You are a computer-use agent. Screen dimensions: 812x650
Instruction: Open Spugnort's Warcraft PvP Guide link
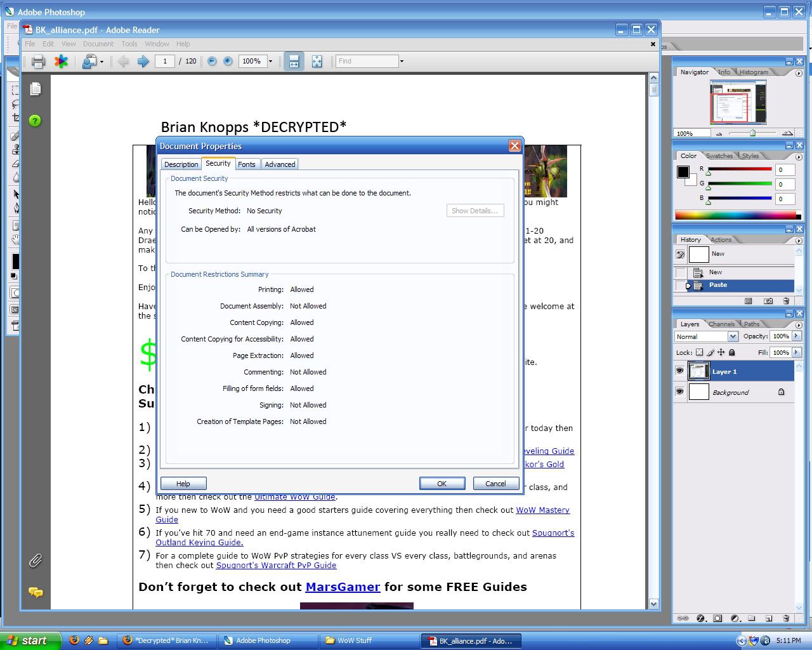276,566
